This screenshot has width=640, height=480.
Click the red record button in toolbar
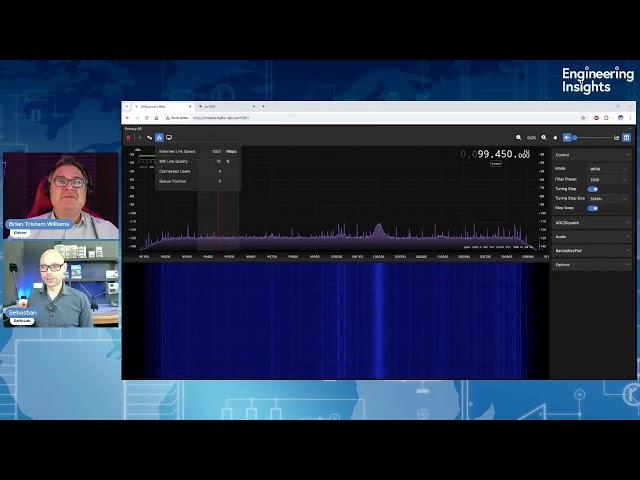(x=128, y=137)
